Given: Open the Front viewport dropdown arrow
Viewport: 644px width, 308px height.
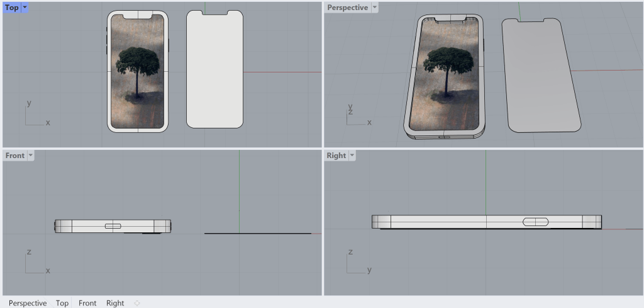Looking at the screenshot, I should click(x=30, y=156).
